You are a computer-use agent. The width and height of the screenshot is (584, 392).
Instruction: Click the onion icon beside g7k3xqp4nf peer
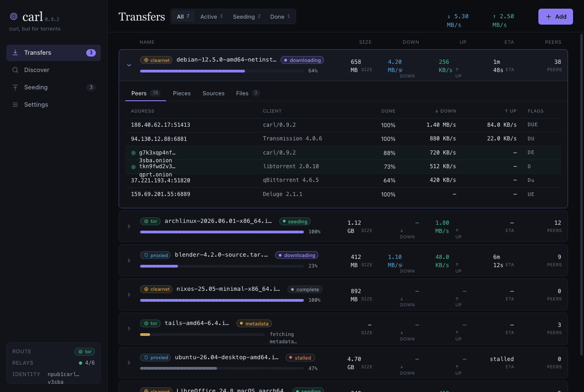click(133, 153)
